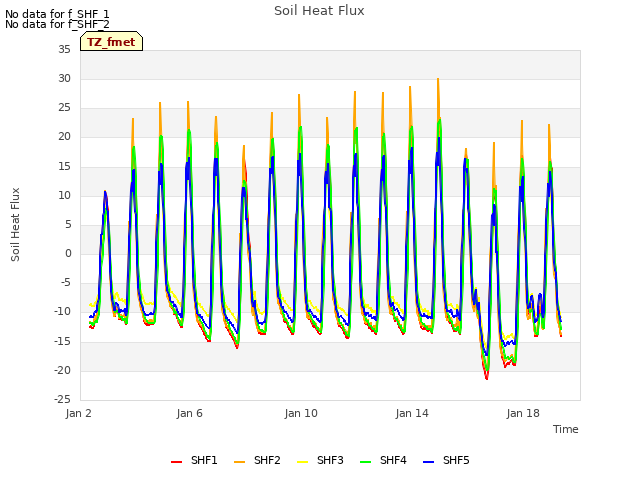
Task: Select the SHF2 legend label
Action: pos(267,460)
